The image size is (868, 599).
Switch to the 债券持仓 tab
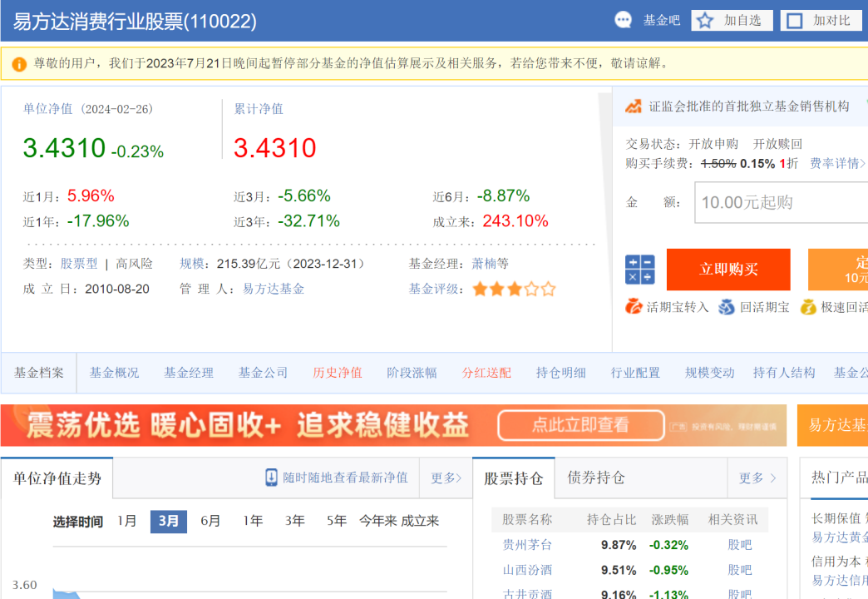596,478
